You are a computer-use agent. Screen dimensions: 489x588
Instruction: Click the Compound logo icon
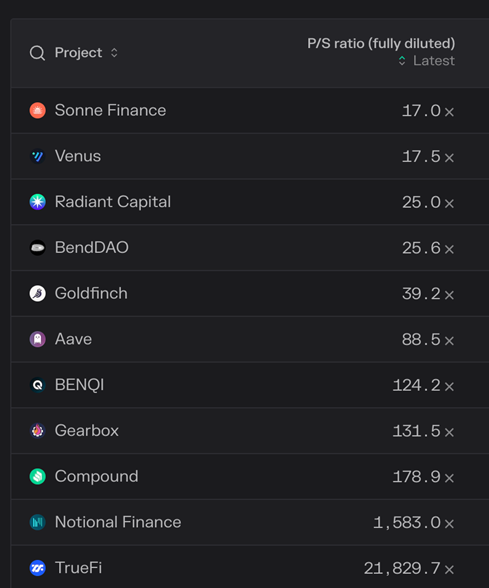click(x=38, y=476)
